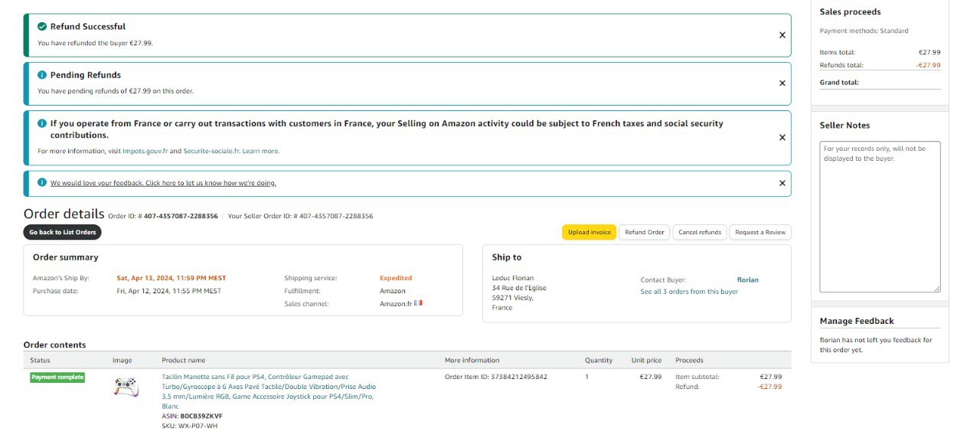Open the Securite-sociale.fr link

pos(211,152)
